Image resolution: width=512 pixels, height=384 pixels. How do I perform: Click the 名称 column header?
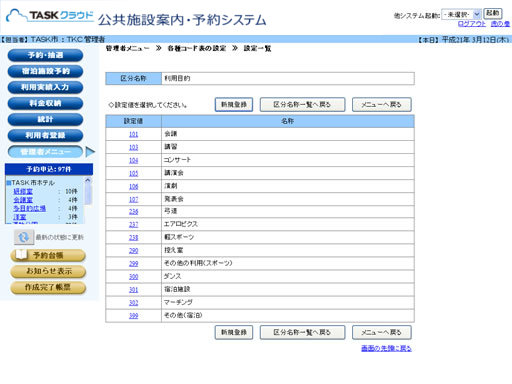[288, 121]
